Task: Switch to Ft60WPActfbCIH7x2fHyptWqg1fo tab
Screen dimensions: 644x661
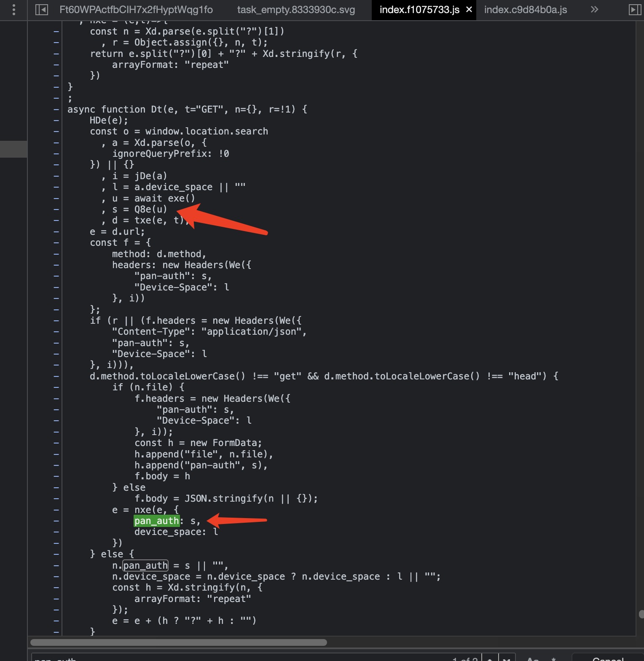Action: pyautogui.click(x=136, y=10)
